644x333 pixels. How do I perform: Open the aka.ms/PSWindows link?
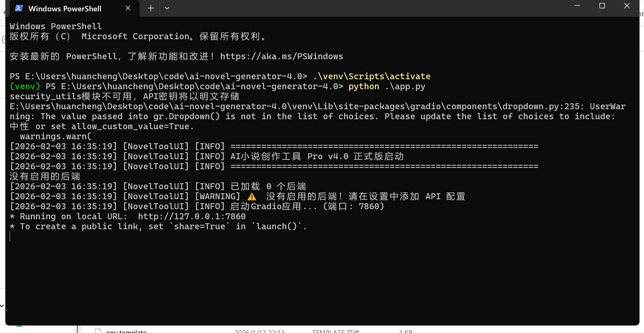(281, 56)
